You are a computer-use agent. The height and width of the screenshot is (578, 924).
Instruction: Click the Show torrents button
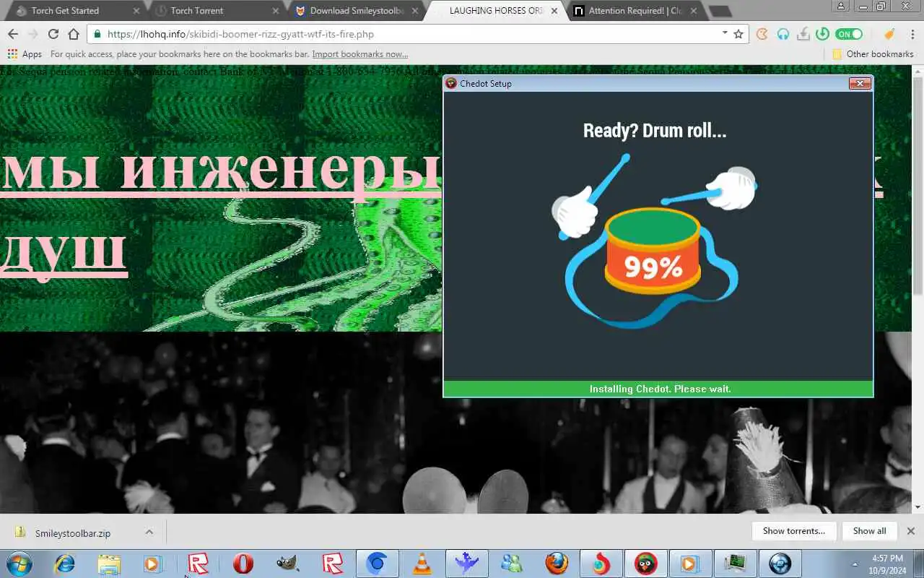point(793,530)
